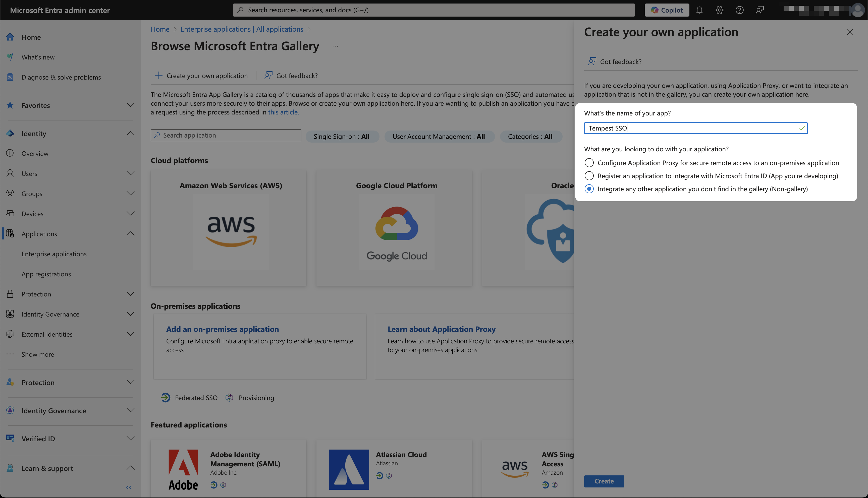This screenshot has height=498, width=868.
Task: Click Diagnose & solve problems icon
Action: [10, 77]
